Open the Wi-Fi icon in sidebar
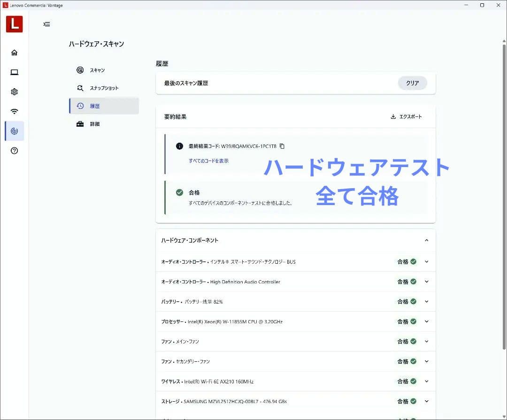Viewport: 507px width, 420px height. click(x=14, y=112)
